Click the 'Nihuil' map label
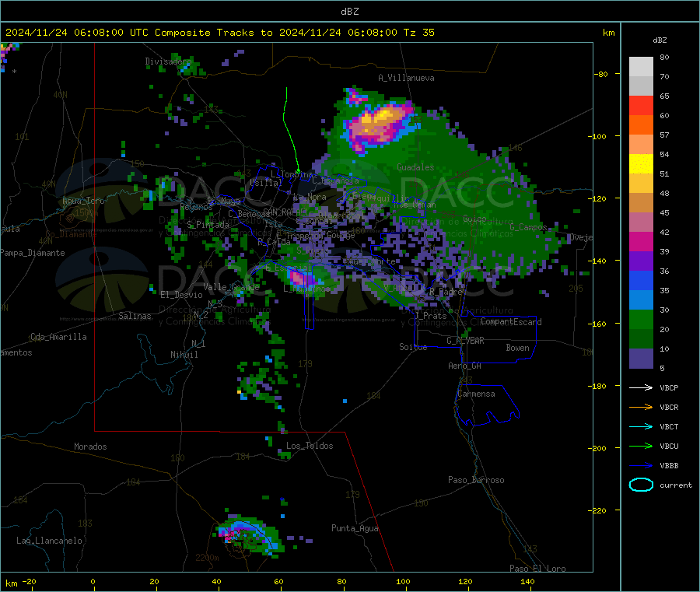 pyautogui.click(x=184, y=355)
